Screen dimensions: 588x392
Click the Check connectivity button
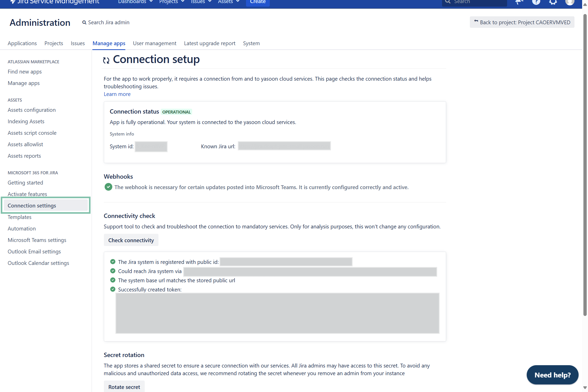pyautogui.click(x=131, y=240)
